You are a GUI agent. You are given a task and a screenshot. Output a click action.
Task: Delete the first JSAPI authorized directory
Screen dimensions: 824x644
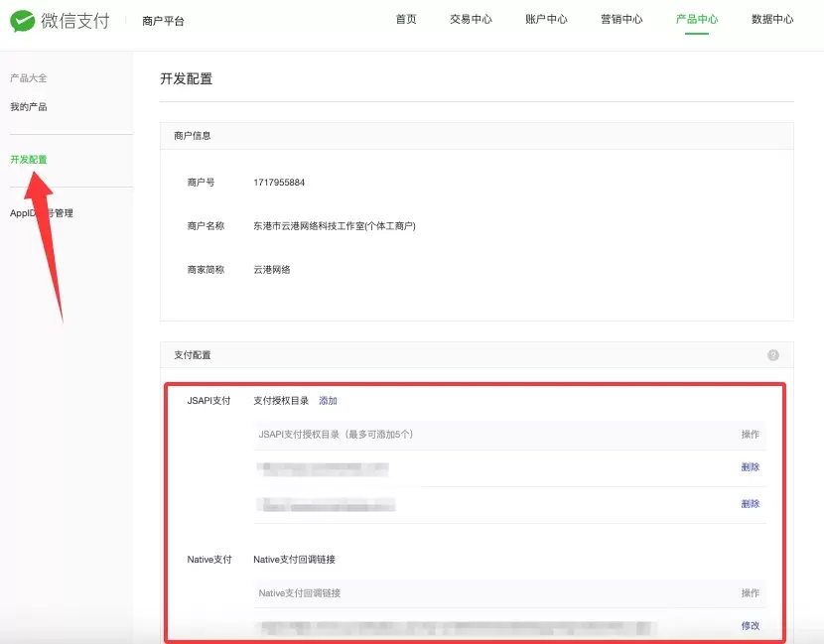pyautogui.click(x=751, y=467)
